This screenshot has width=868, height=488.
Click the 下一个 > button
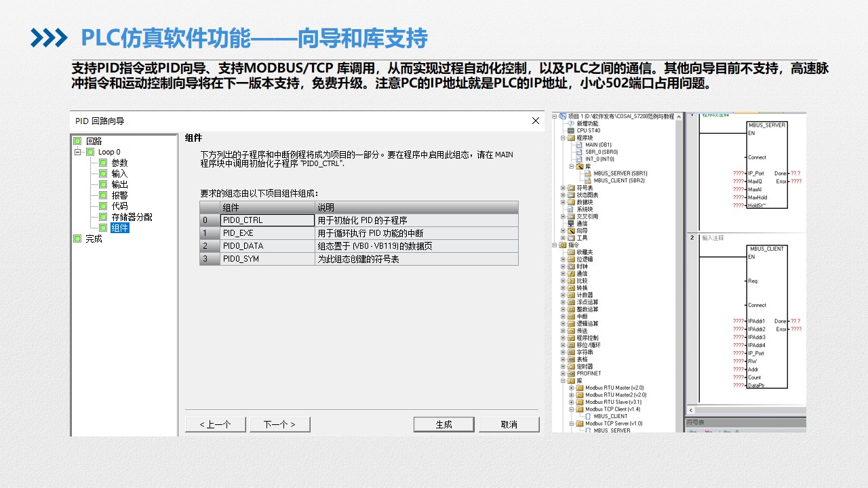point(280,424)
